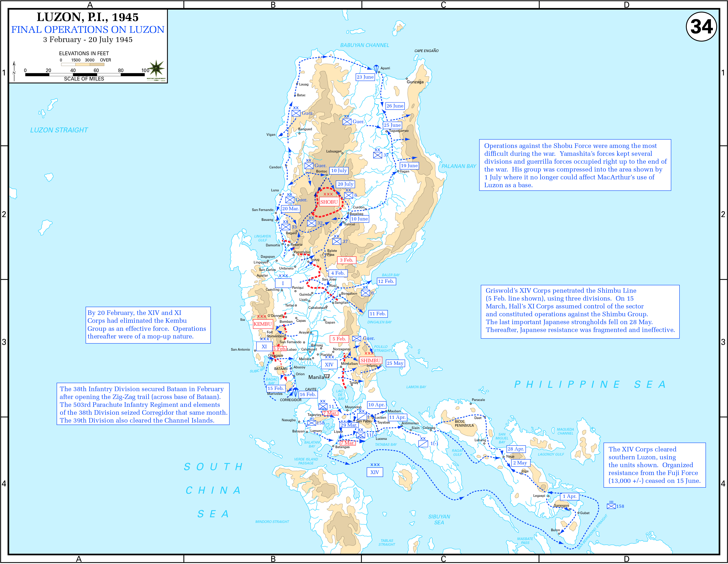The image size is (728, 564).
Task: Click the scale of miles bar
Action: pos(85,75)
